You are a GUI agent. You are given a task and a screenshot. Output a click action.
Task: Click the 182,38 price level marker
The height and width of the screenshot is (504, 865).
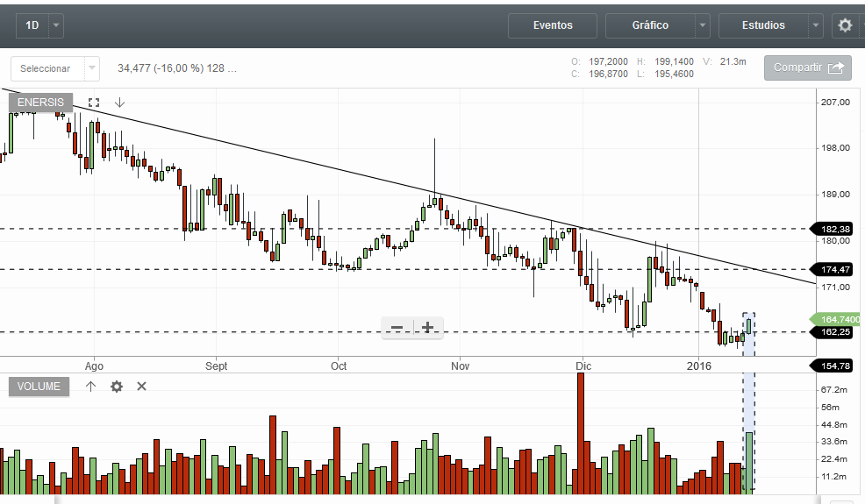pyautogui.click(x=832, y=229)
